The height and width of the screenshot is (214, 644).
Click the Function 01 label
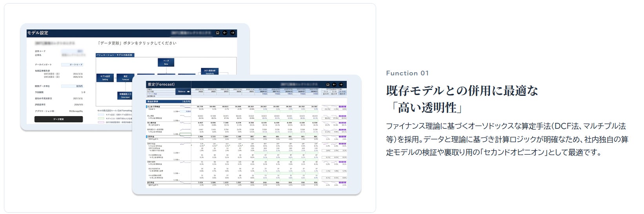[x=408, y=73]
